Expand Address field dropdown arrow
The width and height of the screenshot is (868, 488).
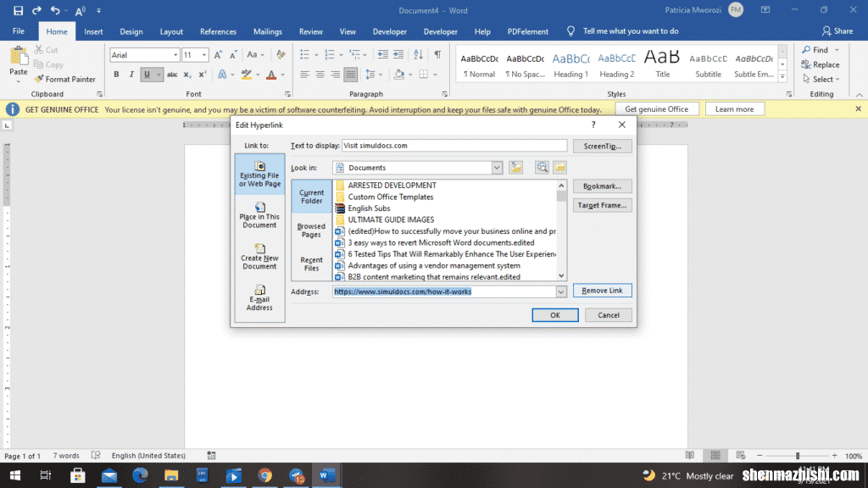click(561, 291)
